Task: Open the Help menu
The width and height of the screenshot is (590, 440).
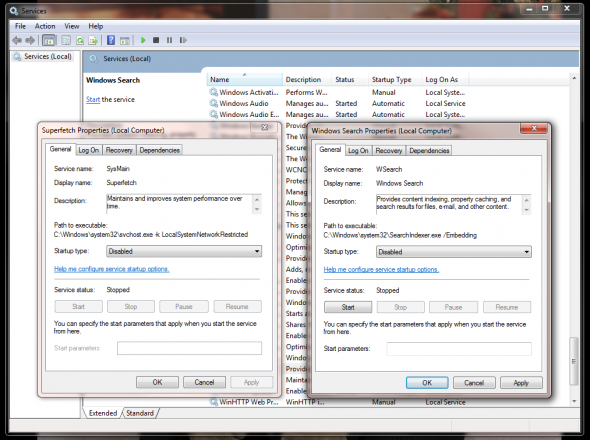Action: pos(96,26)
